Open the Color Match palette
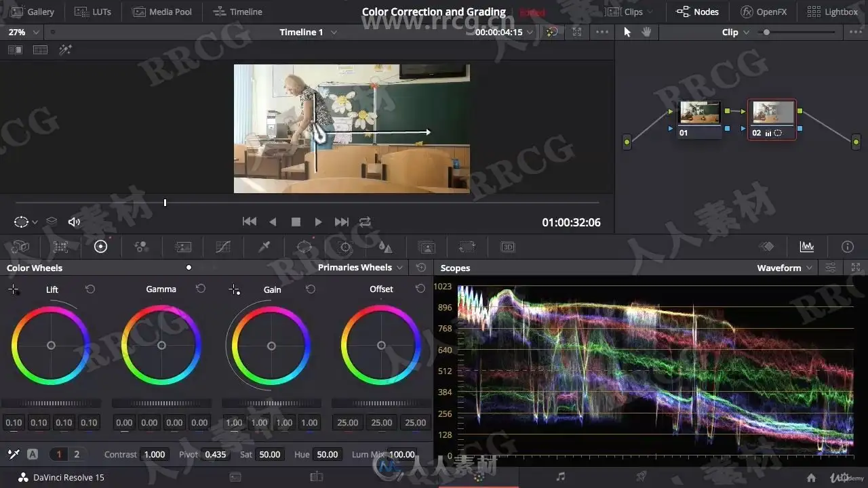Viewport: 868px width, 488px height. pyautogui.click(x=60, y=247)
